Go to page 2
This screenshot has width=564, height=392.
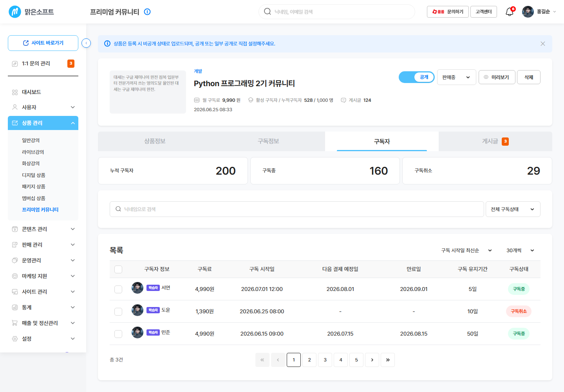pyautogui.click(x=309, y=360)
